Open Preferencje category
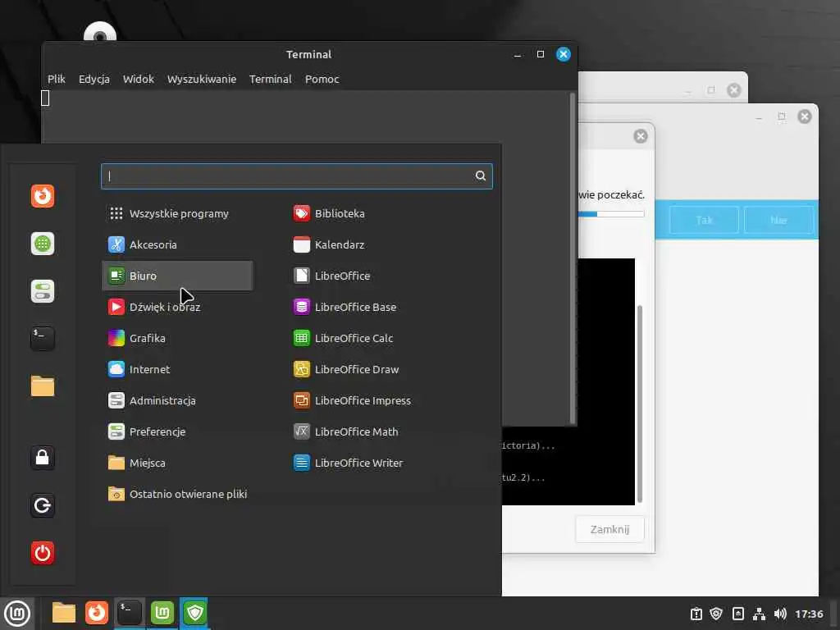840x630 pixels. (x=177, y=431)
